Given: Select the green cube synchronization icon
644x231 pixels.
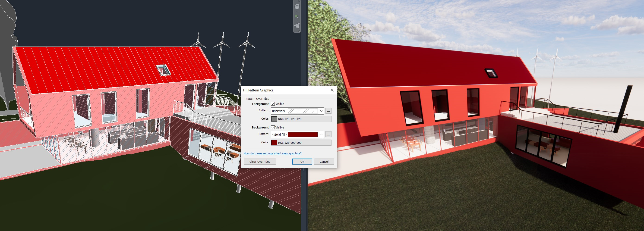Looking at the screenshot, I should point(297,16).
